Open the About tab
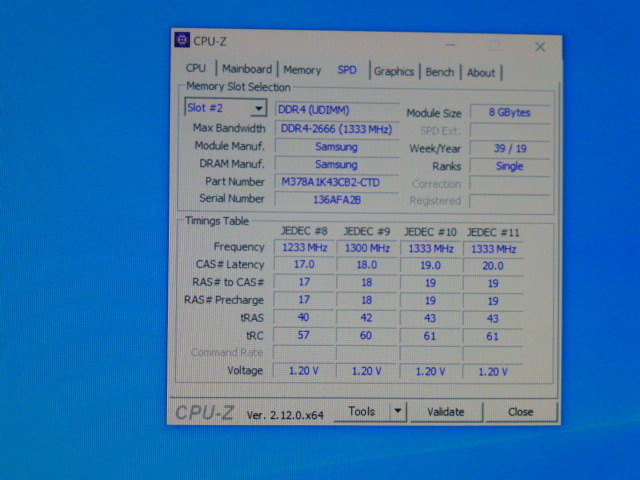 tap(481, 73)
